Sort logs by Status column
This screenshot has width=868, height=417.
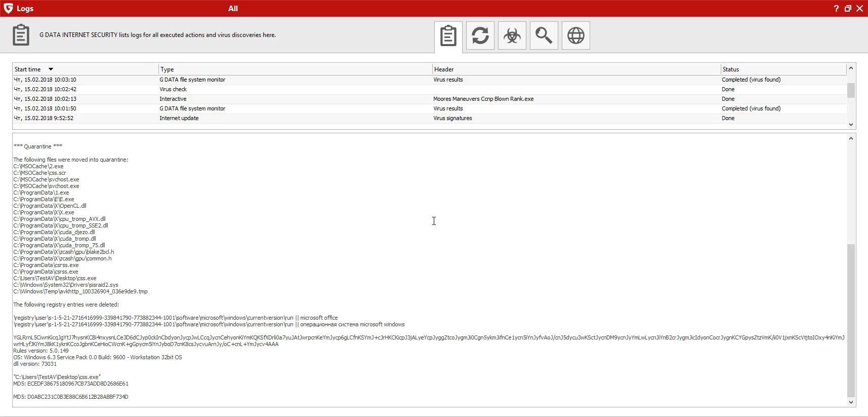coord(783,69)
